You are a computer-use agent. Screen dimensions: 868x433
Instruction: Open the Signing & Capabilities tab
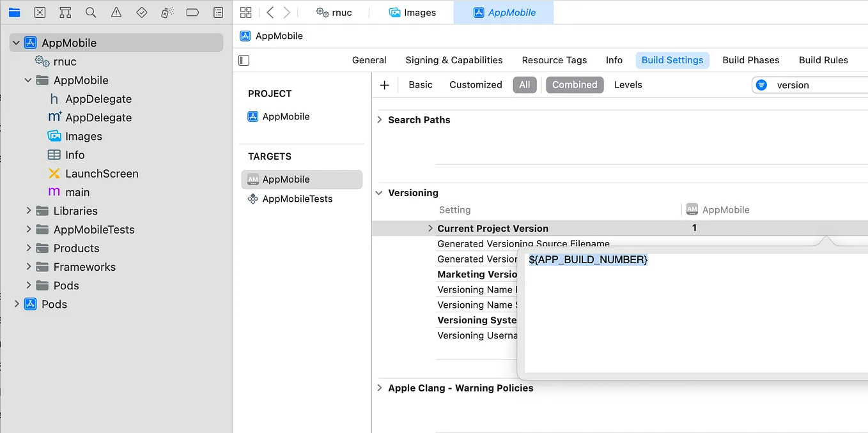454,60
